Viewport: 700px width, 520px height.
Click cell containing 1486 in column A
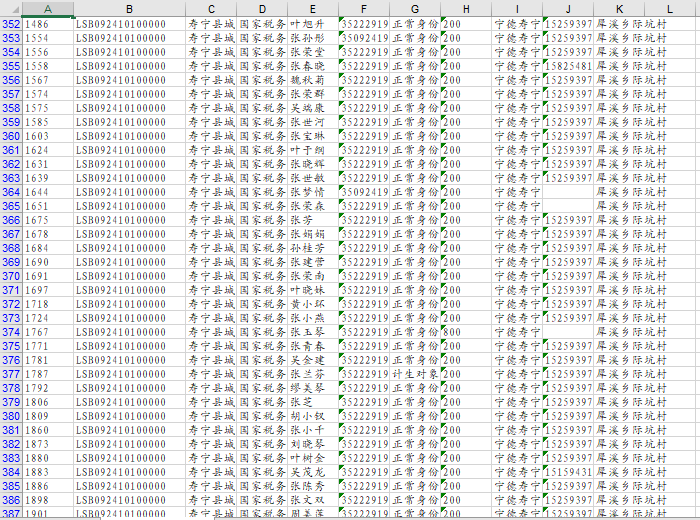pos(48,24)
